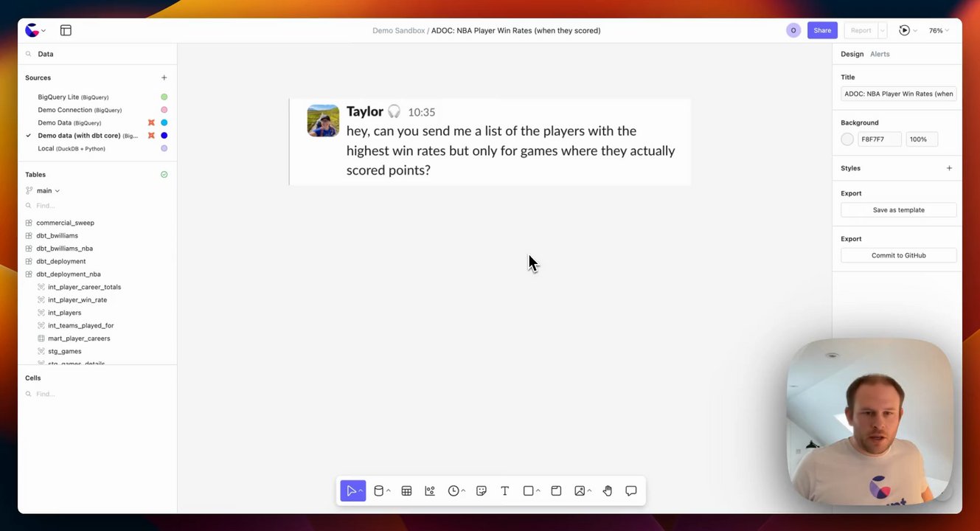Click the run/refresh play icon in header
Viewport: 980px width, 531px height.
904,30
